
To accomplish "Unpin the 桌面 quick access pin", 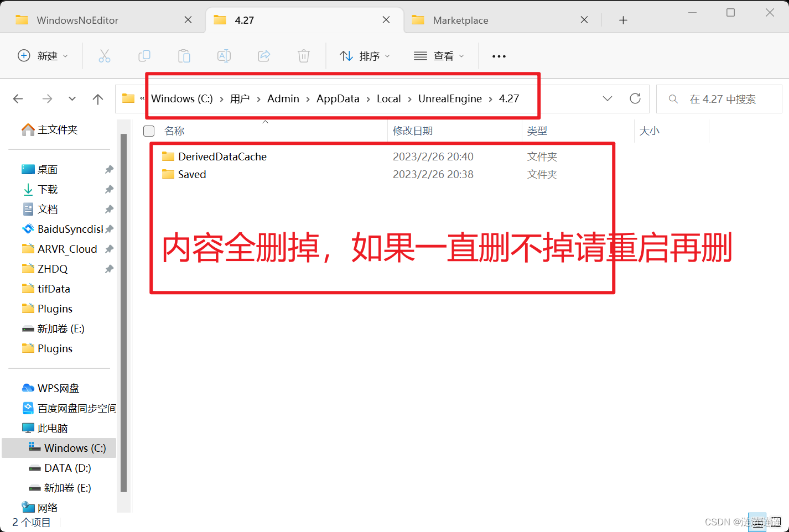I will point(109,169).
